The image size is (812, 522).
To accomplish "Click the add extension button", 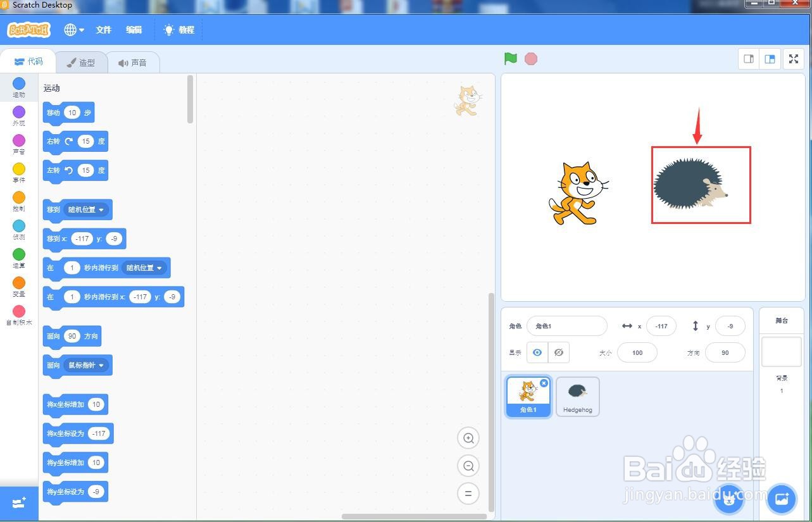I will pyautogui.click(x=19, y=503).
